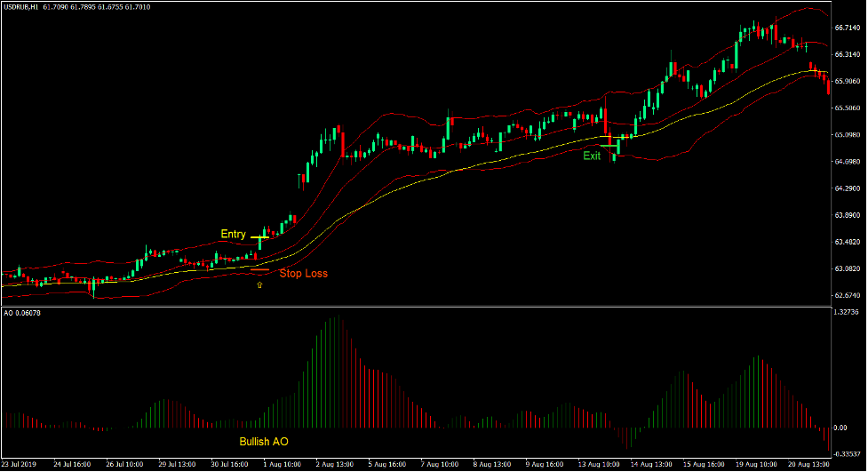Click the USDRUB,H1 chart title

(21, 7)
